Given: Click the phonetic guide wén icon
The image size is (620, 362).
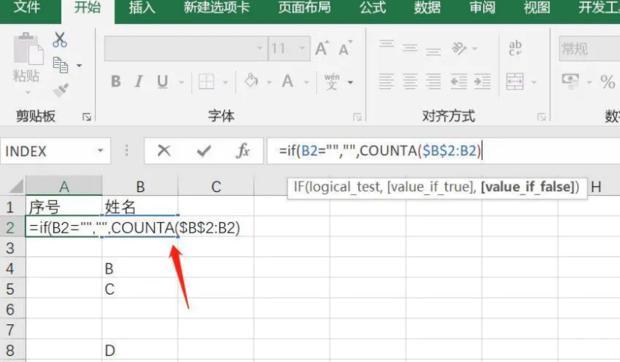Looking at the screenshot, I should 332,82.
